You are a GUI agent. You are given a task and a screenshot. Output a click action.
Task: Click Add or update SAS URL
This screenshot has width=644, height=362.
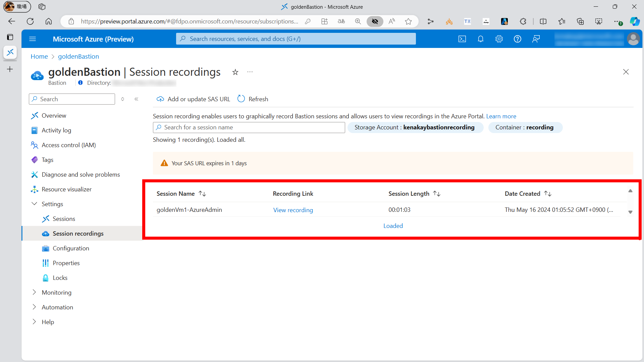[x=194, y=99]
